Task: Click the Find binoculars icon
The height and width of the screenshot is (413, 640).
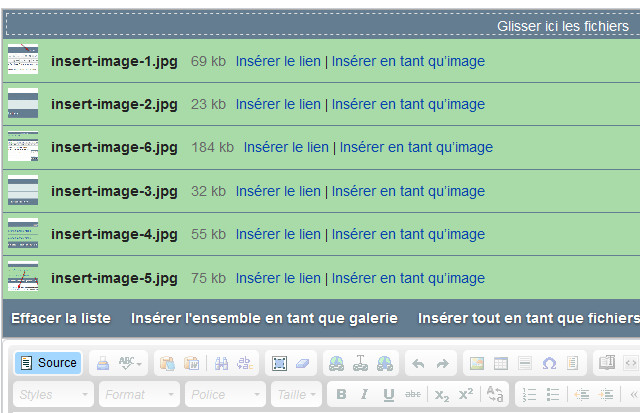Action: tap(222, 363)
